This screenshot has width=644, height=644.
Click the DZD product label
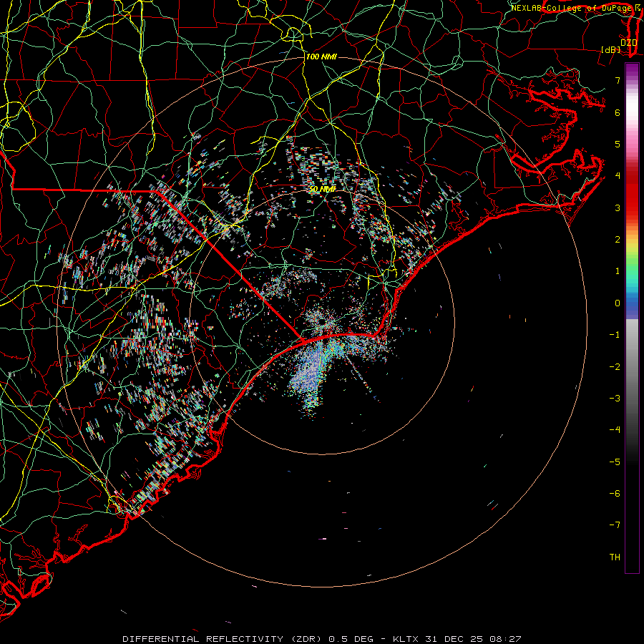pyautogui.click(x=629, y=42)
